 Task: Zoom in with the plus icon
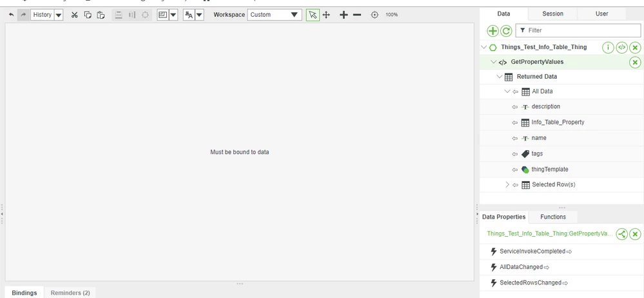(344, 15)
